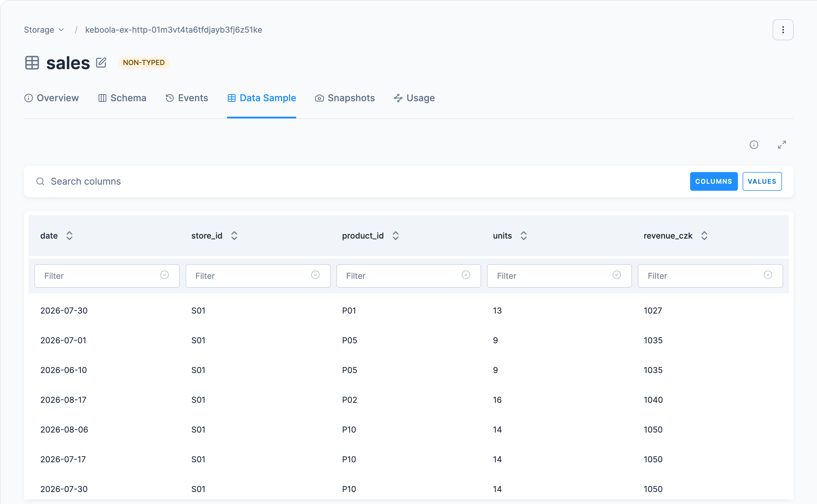
Task: Click the units Filter input
Action: (559, 276)
